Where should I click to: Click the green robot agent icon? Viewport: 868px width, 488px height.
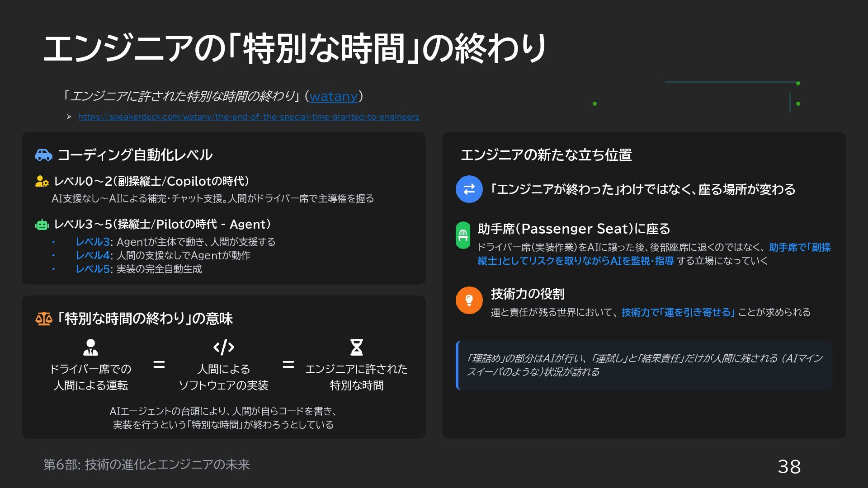(x=42, y=225)
